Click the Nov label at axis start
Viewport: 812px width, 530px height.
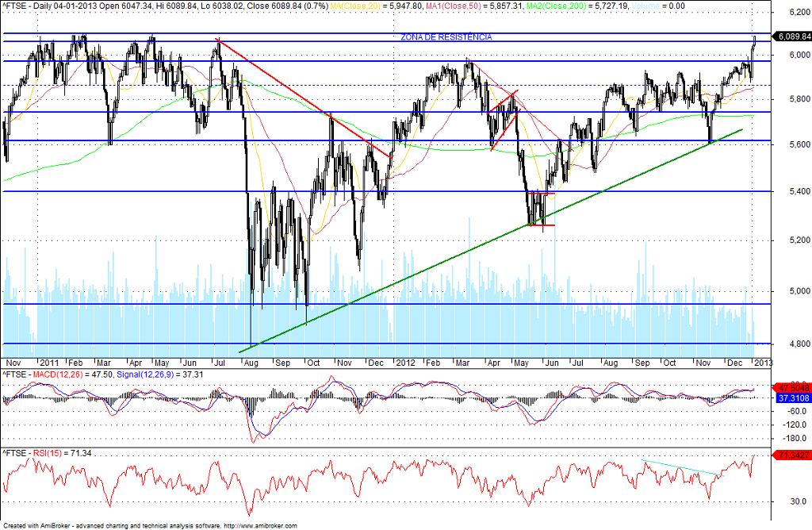click(13, 363)
